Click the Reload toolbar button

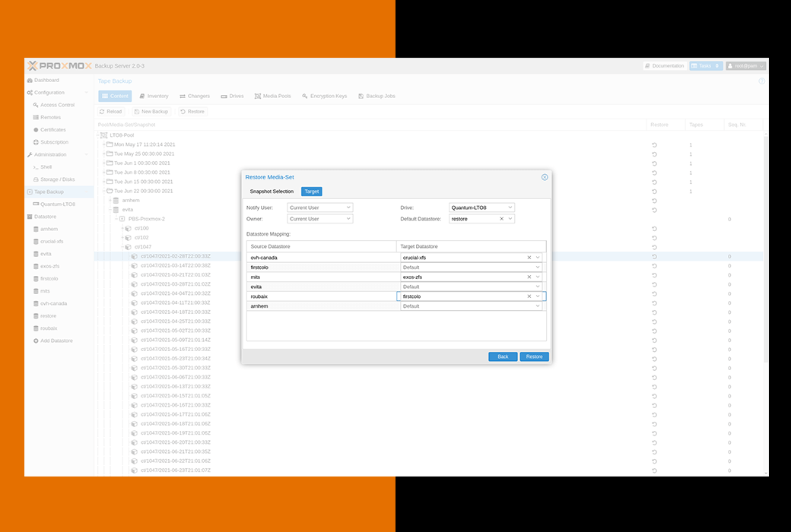click(110, 112)
